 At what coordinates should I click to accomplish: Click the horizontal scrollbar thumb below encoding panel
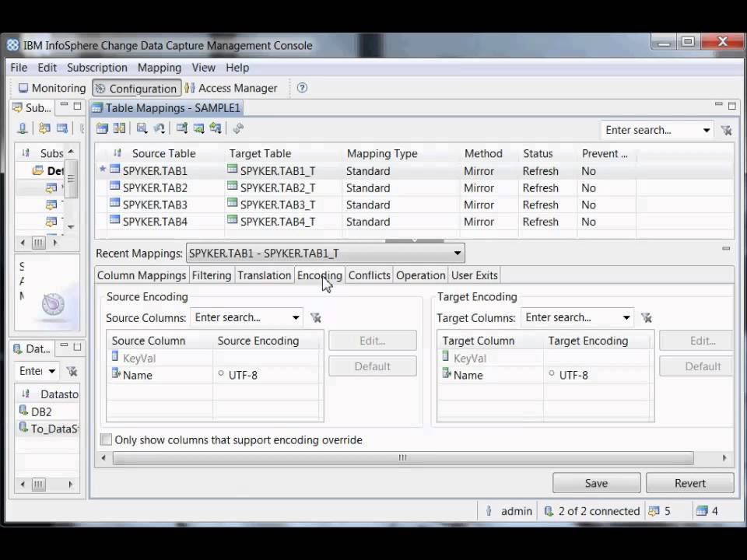(403, 457)
